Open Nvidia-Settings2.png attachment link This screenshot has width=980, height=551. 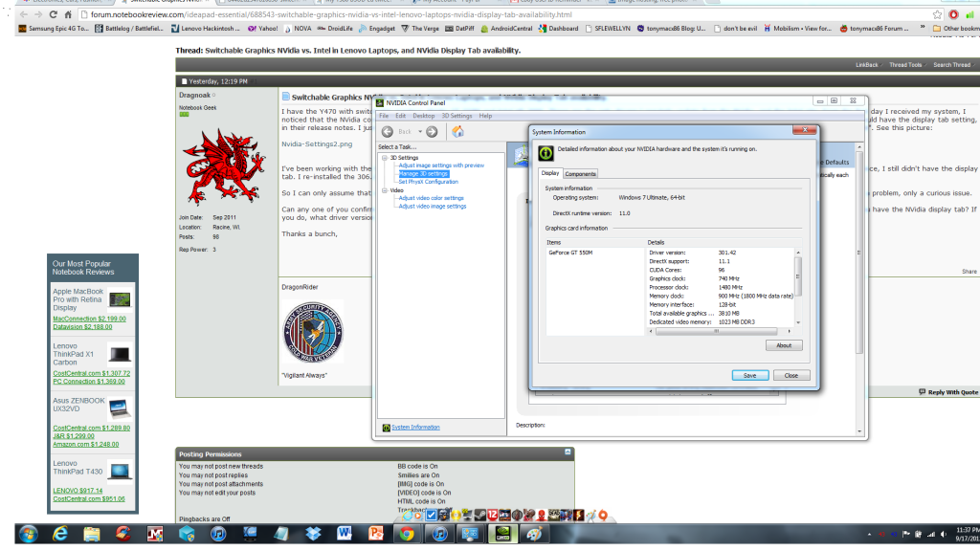(x=317, y=144)
